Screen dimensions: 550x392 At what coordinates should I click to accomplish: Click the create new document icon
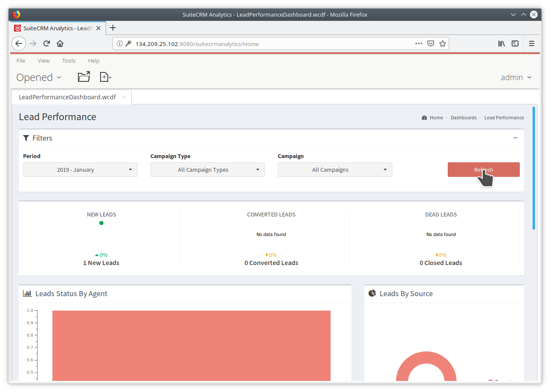click(x=105, y=77)
